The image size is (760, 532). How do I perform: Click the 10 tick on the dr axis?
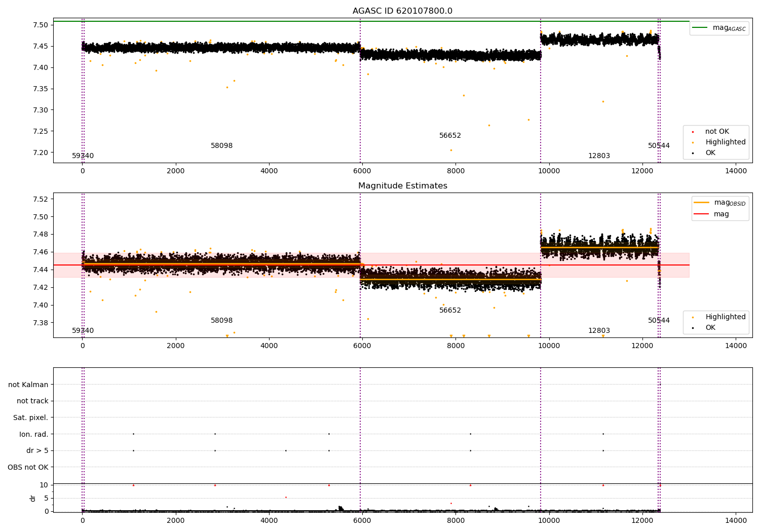click(44, 485)
